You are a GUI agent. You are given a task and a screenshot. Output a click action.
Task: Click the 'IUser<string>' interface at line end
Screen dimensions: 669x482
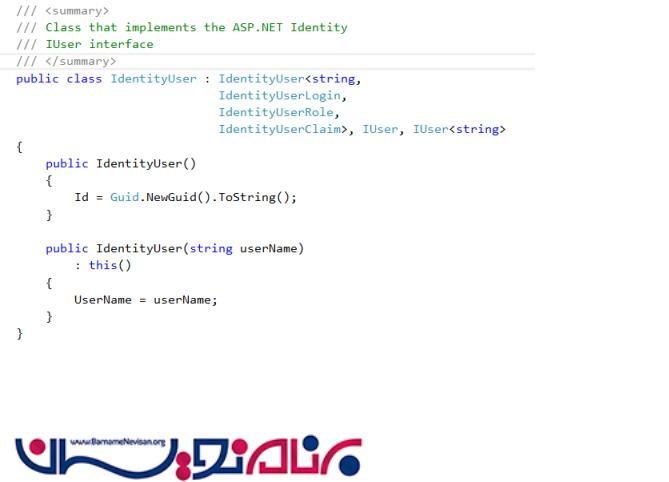click(x=459, y=129)
